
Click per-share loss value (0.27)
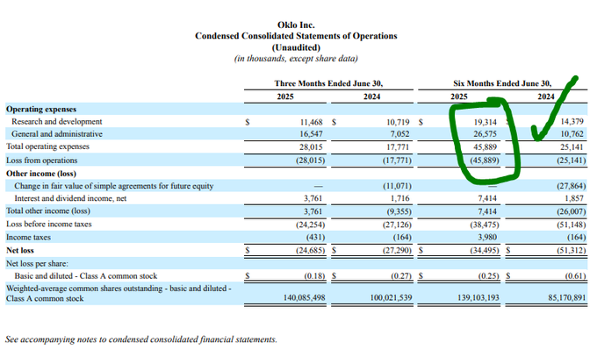[401, 276]
